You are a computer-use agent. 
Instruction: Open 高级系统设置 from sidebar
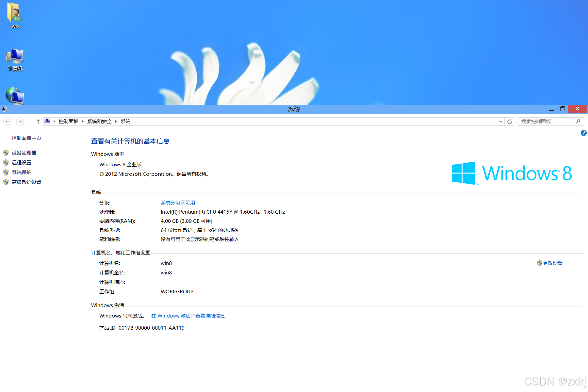pos(26,182)
